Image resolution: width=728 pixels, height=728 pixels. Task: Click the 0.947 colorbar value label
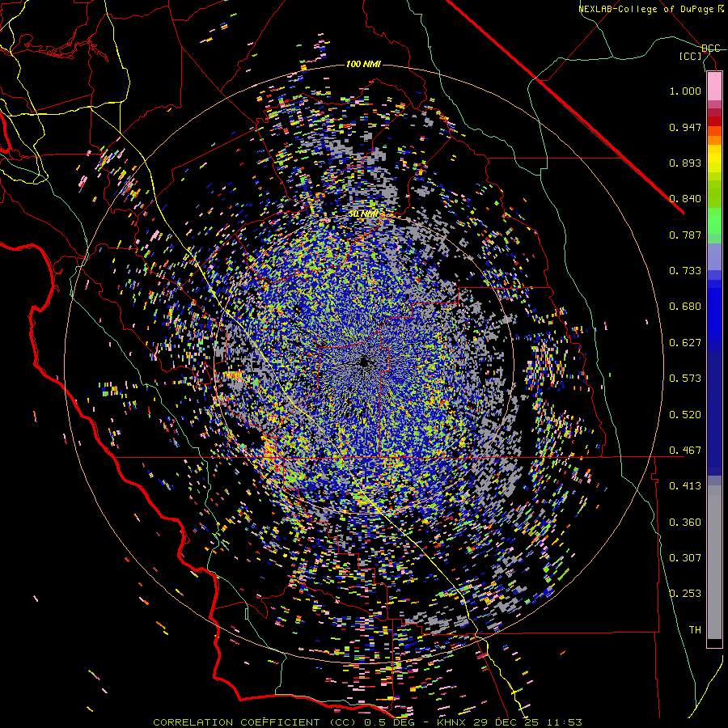(685, 127)
